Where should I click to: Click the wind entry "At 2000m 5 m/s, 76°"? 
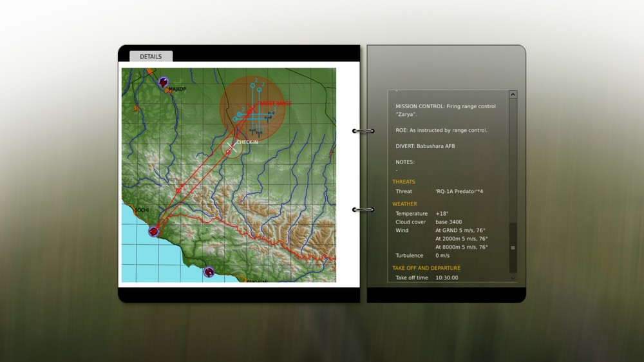click(462, 239)
